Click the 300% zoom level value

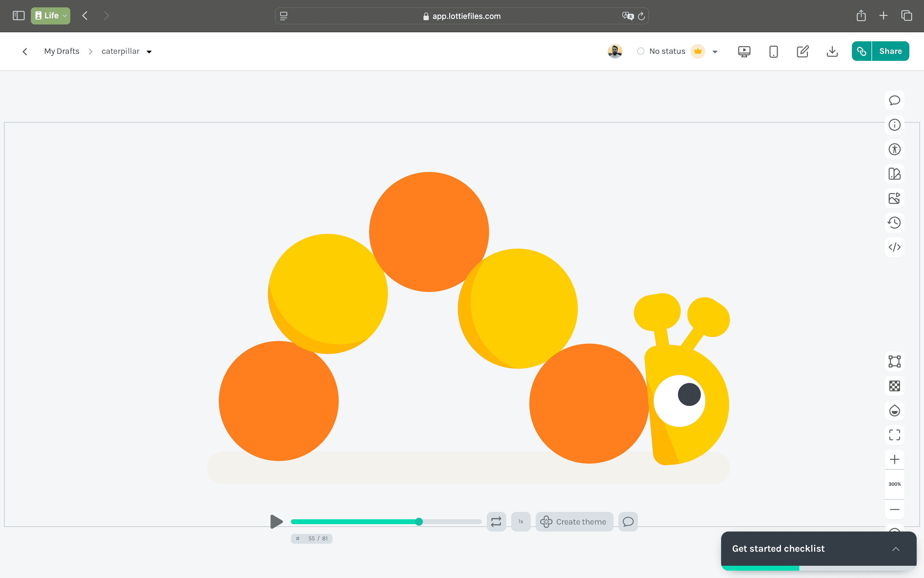click(x=894, y=484)
